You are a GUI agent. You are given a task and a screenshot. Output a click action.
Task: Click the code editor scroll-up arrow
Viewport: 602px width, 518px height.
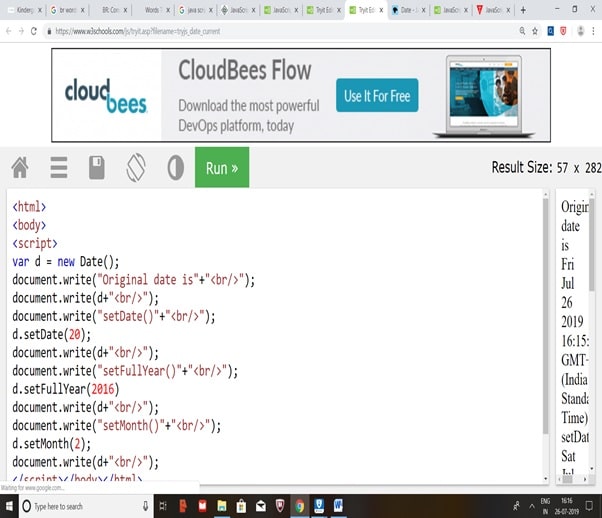pyautogui.click(x=546, y=195)
